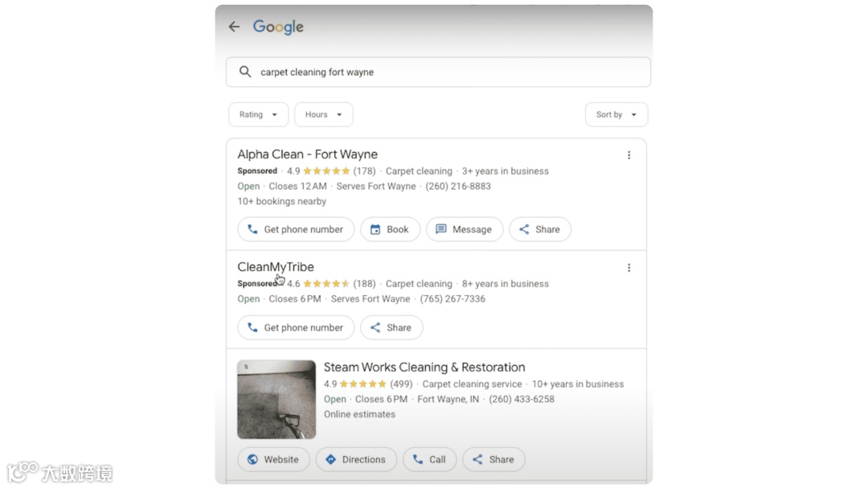This screenshot has height=489, width=868.
Task: Click CleanMyTribe star rating
Action: pyautogui.click(x=326, y=284)
